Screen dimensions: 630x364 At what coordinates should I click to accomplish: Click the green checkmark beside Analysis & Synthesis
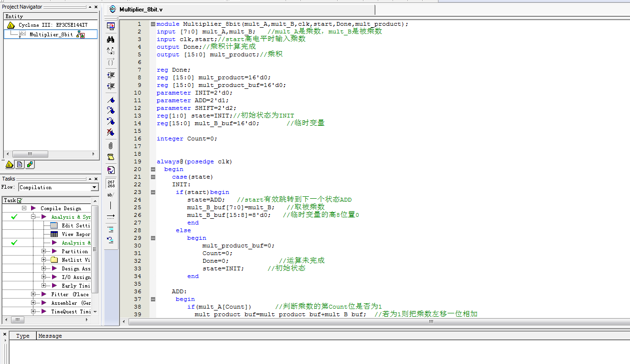13,216
